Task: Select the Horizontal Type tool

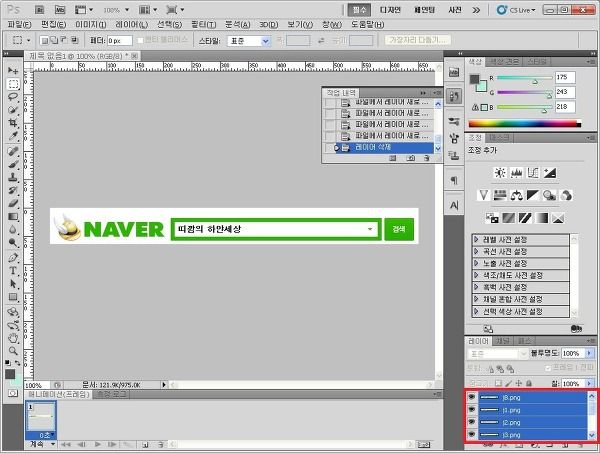Action: [13, 271]
